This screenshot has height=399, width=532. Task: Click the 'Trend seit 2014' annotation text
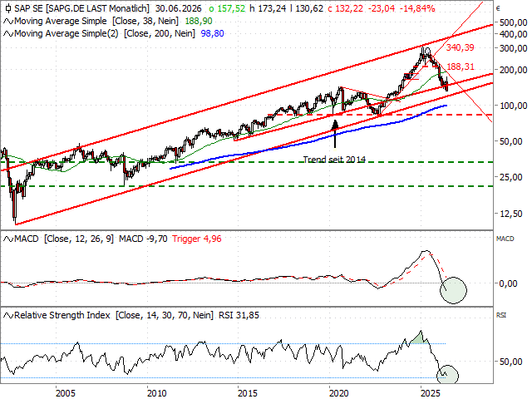coord(334,160)
